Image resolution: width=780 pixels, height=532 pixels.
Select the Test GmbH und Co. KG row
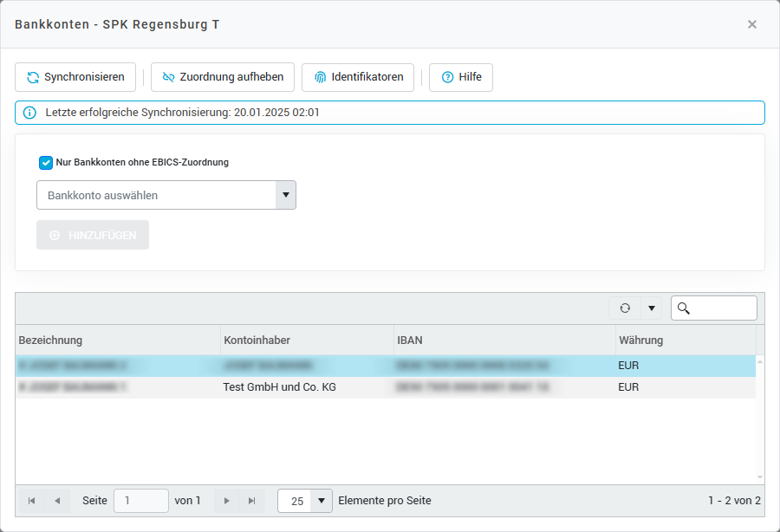click(279, 387)
